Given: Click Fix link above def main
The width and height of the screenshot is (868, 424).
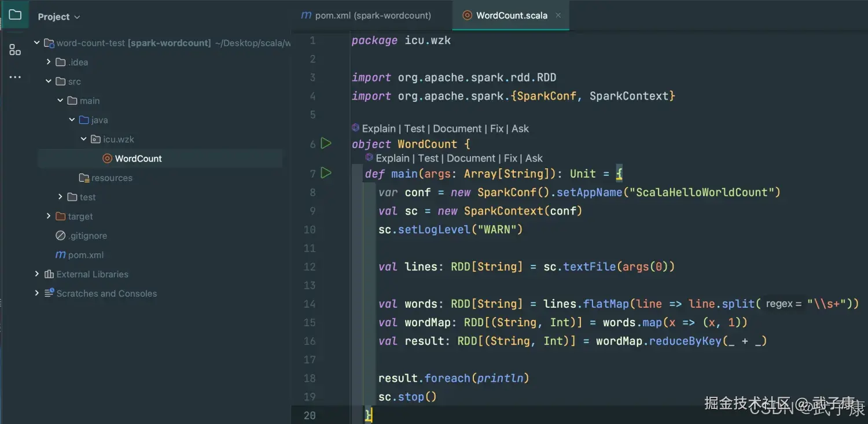Looking at the screenshot, I should 510,158.
